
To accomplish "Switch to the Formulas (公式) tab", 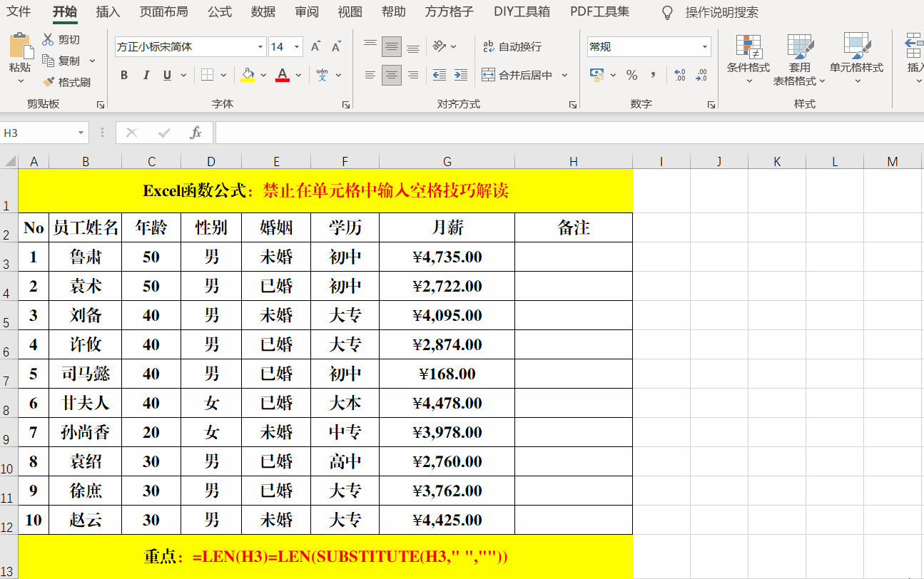I will [220, 12].
